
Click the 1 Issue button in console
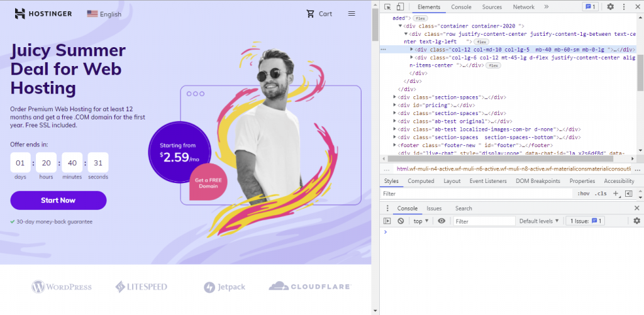(586, 221)
